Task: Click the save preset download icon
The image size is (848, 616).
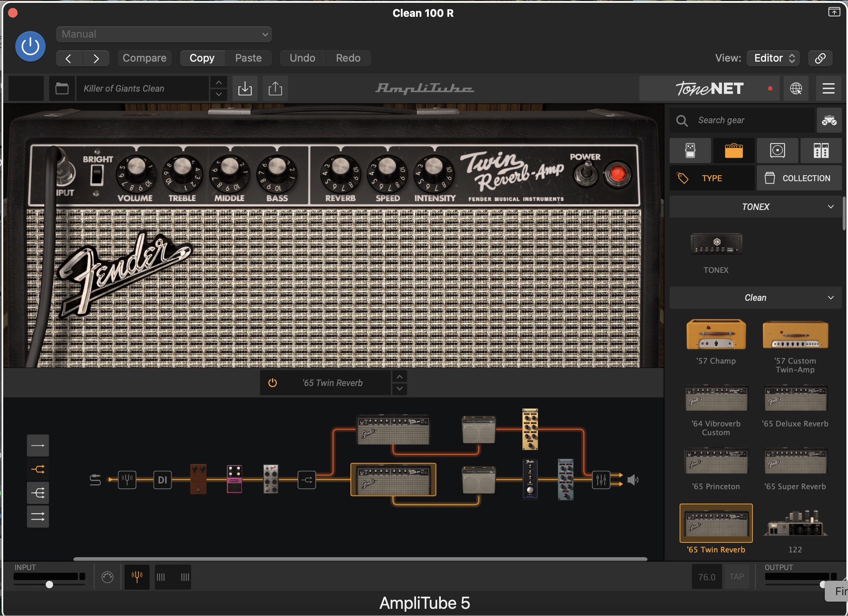Action: (245, 88)
